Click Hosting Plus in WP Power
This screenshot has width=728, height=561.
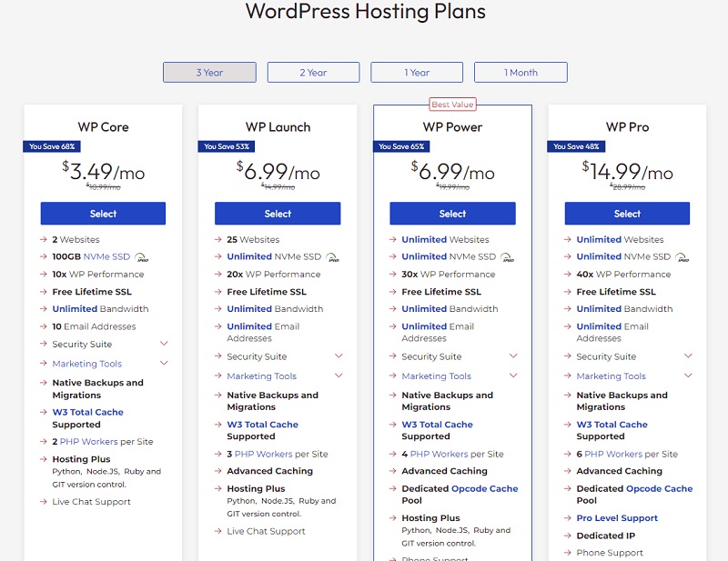coord(430,518)
